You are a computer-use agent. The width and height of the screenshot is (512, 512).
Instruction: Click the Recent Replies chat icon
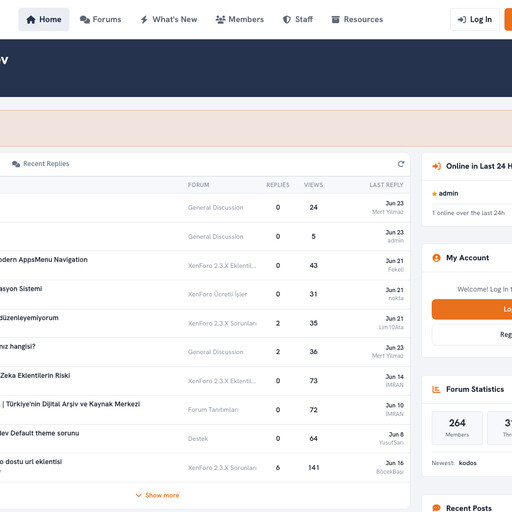click(x=16, y=164)
